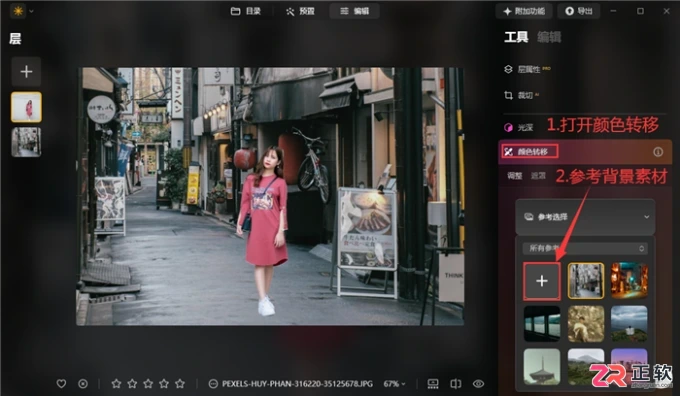Image resolution: width=680 pixels, height=396 pixels.
Task: Open the chevron beside the app logo
Action: point(31,11)
